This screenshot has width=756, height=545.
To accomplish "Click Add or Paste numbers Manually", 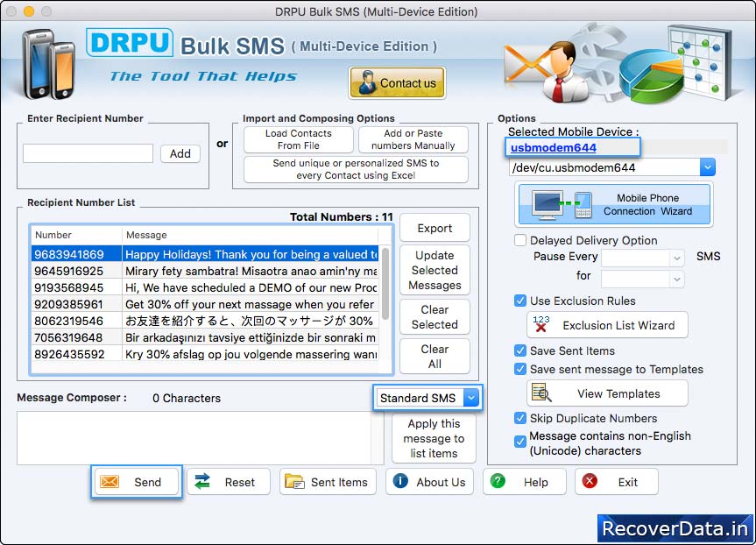I will coord(413,139).
